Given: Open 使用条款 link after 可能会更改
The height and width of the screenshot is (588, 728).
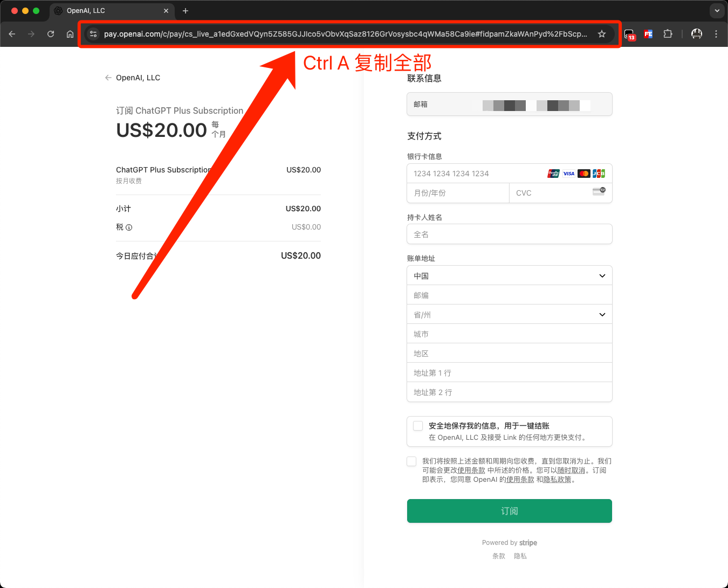Looking at the screenshot, I should tap(471, 471).
